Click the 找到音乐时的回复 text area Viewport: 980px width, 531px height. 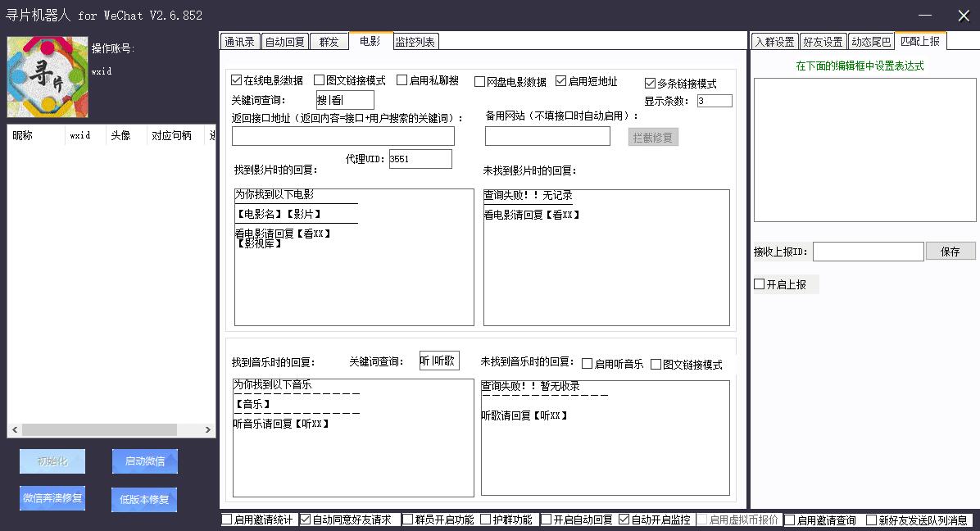coord(353,438)
